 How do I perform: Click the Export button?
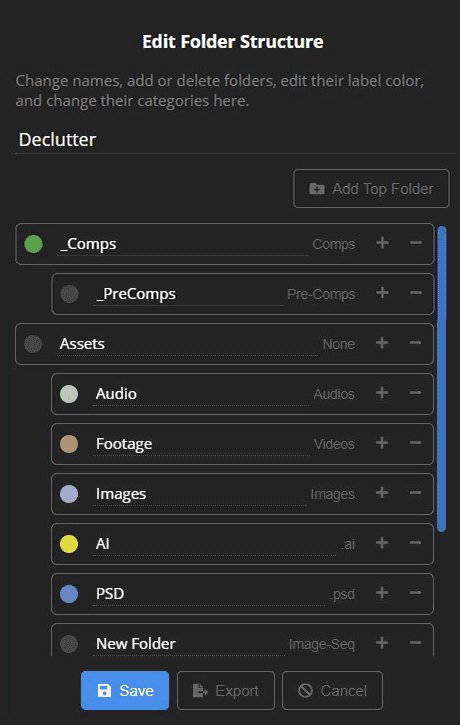coord(226,690)
